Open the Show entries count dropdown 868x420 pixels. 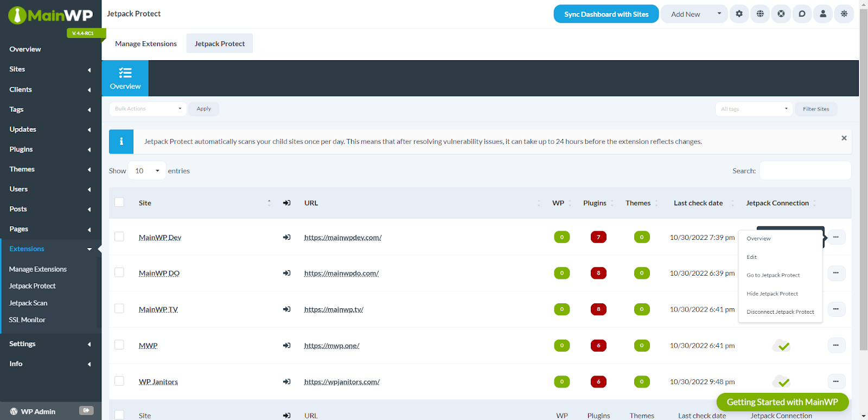(x=147, y=170)
